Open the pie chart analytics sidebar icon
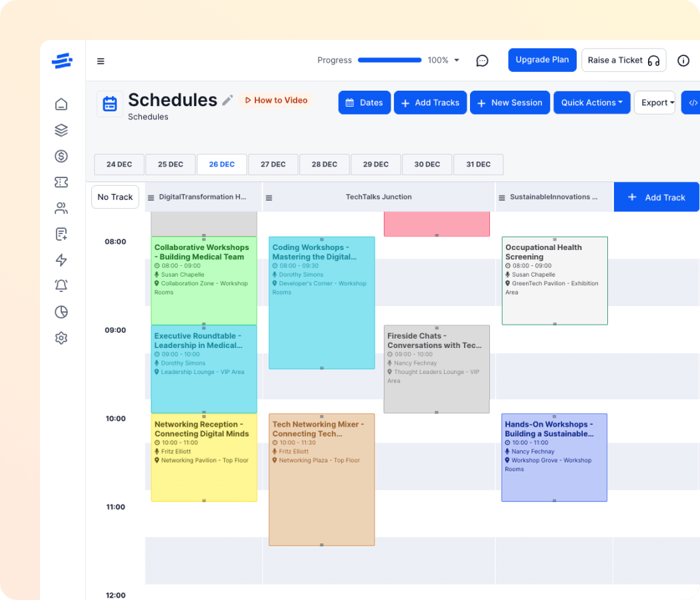 [61, 311]
